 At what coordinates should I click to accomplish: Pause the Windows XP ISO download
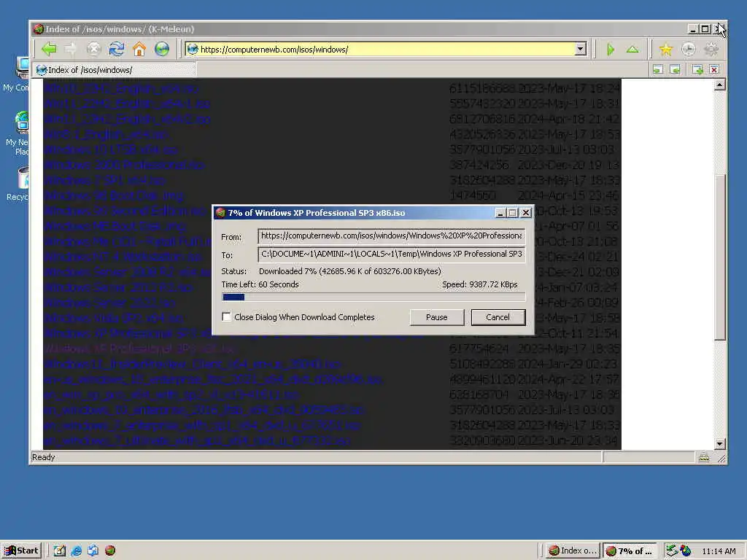(x=437, y=317)
